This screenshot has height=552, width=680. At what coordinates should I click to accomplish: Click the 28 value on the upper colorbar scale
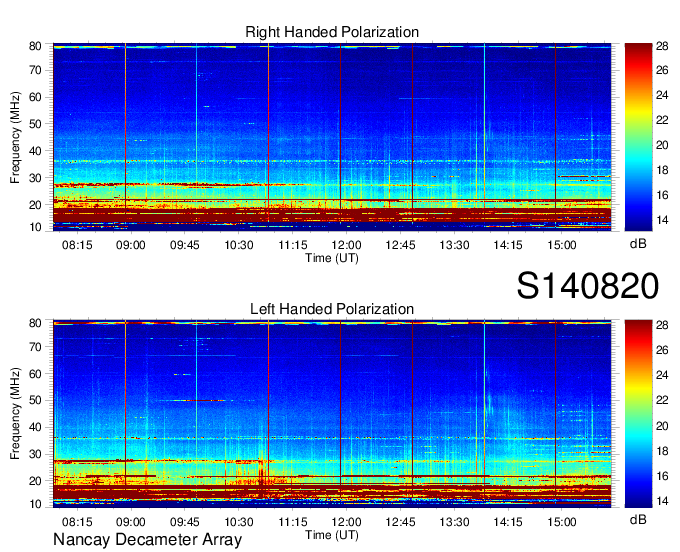tap(662, 46)
